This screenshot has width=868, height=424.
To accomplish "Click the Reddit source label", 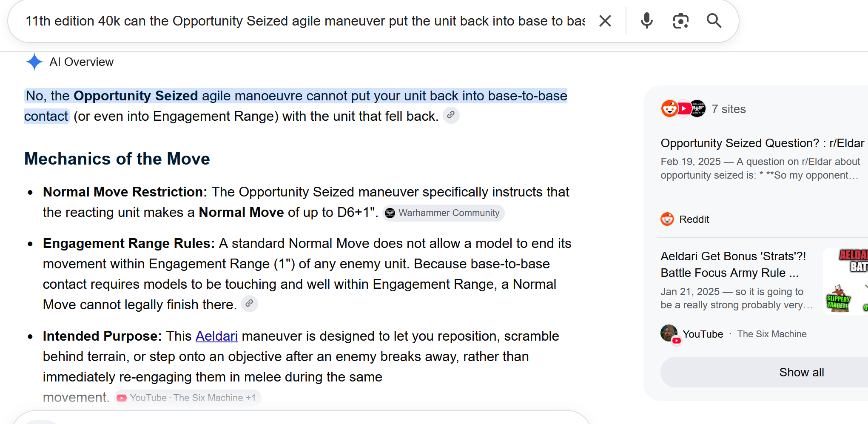I will click(694, 219).
